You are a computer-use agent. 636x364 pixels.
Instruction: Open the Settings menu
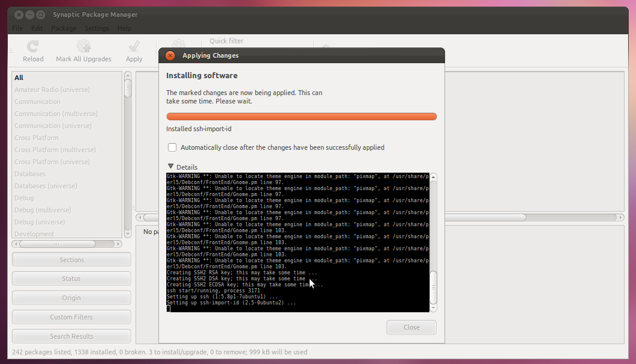tap(96, 28)
